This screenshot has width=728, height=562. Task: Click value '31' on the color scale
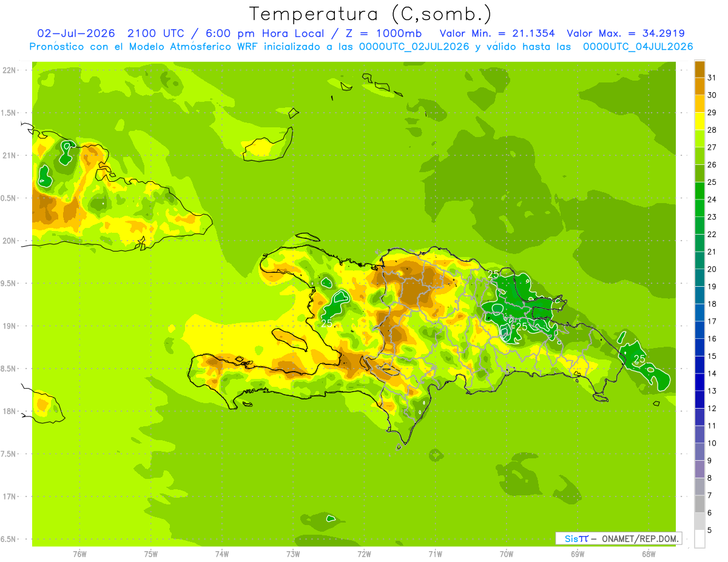tap(712, 78)
